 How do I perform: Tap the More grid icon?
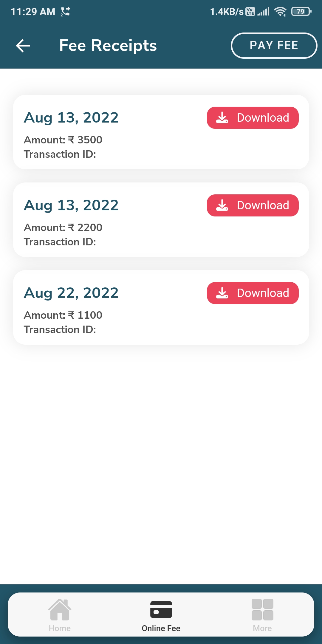coord(262,609)
